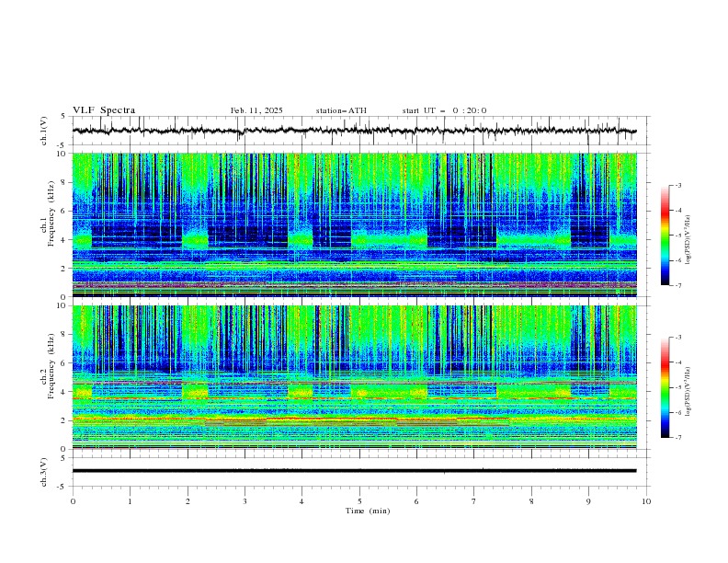Screen dimensions: 728x563
Task: Click the ch.2 'Frequency (kHz)' axis label
Action: [51, 366]
